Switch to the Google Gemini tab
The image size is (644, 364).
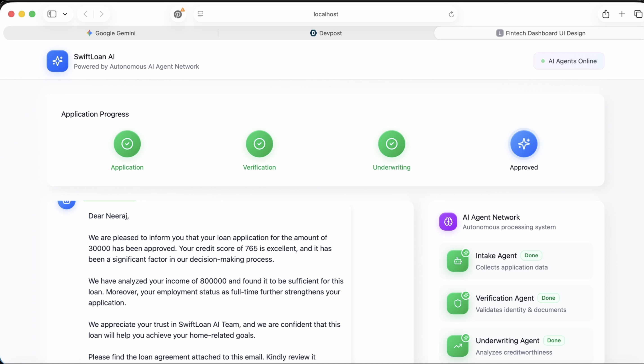[111, 33]
